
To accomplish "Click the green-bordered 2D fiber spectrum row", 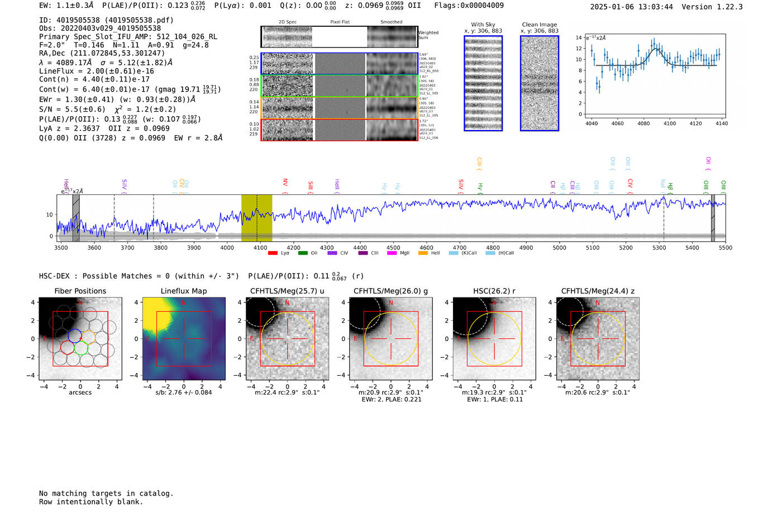I will [x=340, y=85].
